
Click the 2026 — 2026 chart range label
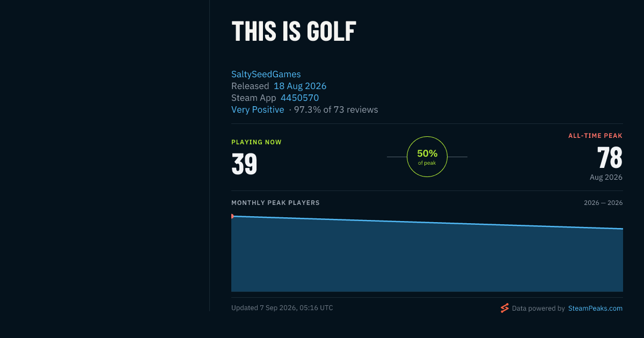603,203
